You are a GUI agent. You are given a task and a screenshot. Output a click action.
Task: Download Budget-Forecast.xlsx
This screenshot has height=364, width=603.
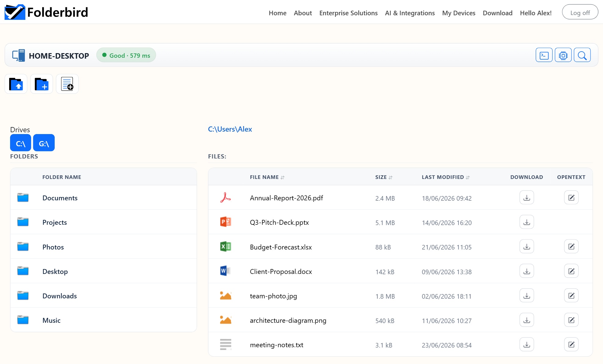(527, 246)
